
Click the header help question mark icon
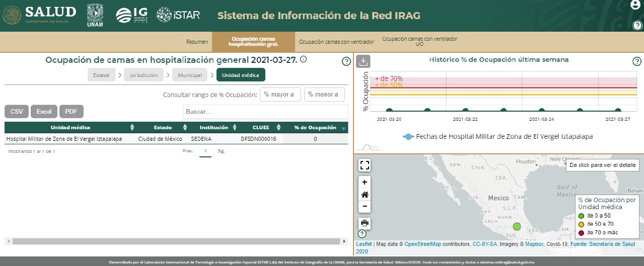pos(637,26)
